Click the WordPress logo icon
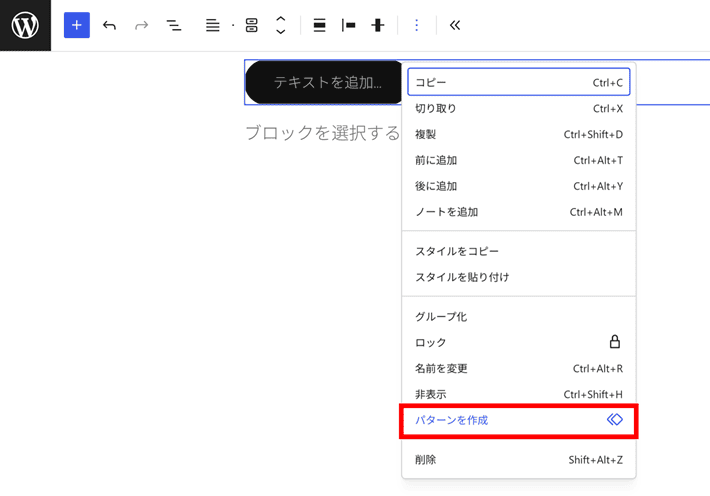The height and width of the screenshot is (496, 710). [25, 25]
